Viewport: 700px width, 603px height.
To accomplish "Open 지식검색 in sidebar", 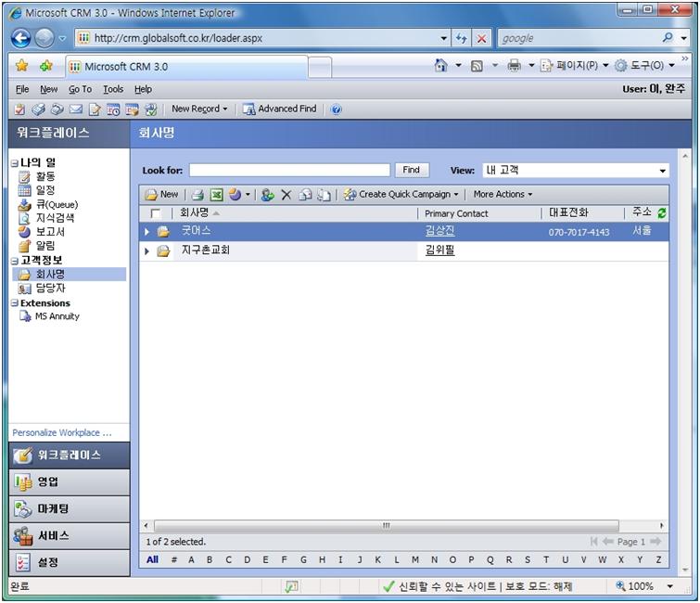I will tap(55, 218).
